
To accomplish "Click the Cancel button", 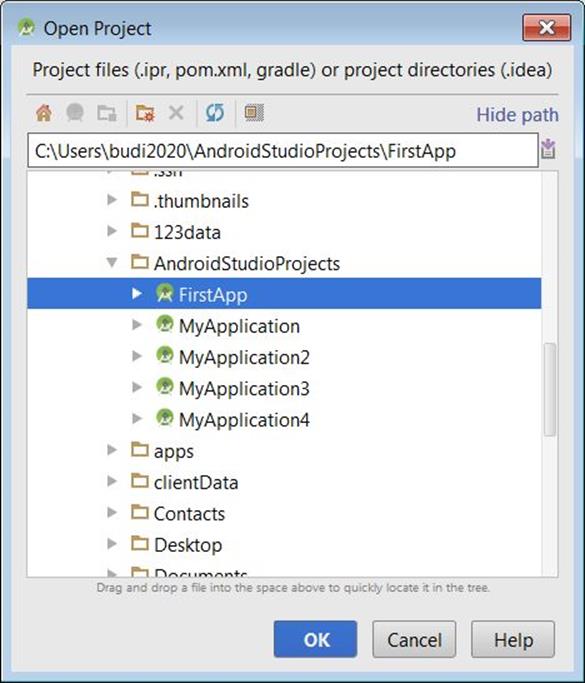I will (x=414, y=639).
